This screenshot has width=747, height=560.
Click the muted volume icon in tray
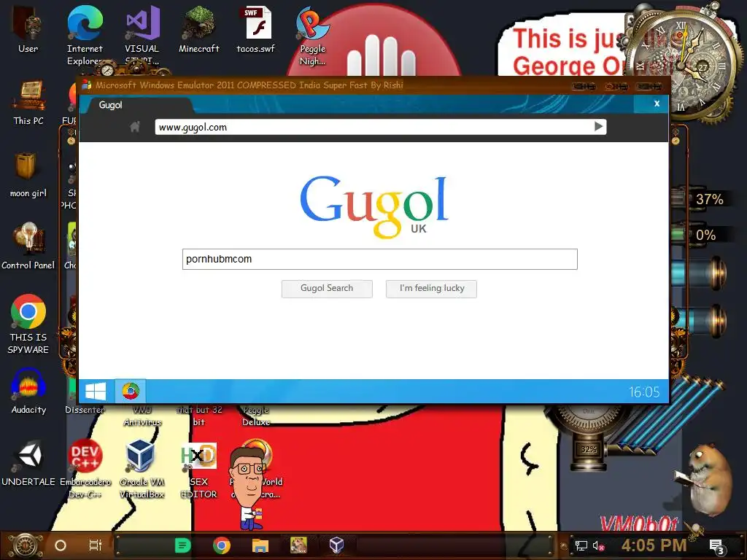(598, 545)
